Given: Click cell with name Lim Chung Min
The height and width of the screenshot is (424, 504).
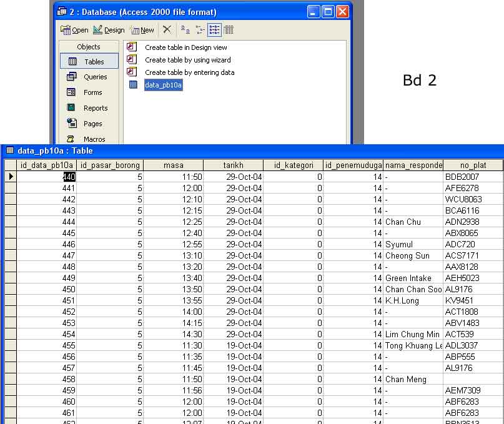Looking at the screenshot, I should pos(413,334).
